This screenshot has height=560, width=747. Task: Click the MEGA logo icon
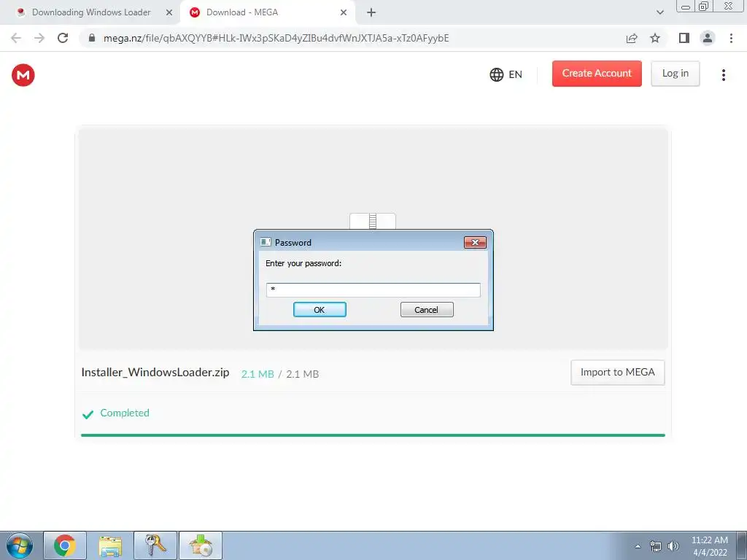[x=23, y=75]
